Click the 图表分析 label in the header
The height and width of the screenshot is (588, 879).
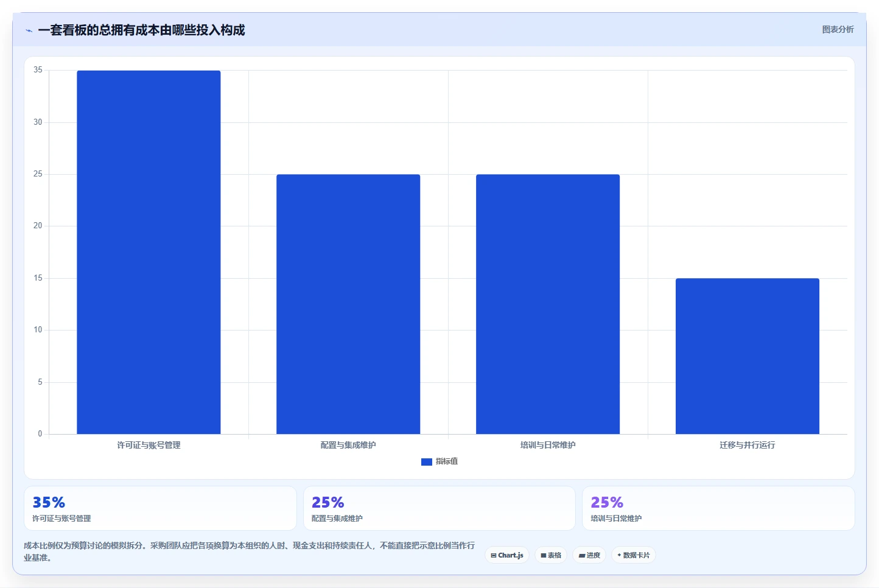coord(838,29)
